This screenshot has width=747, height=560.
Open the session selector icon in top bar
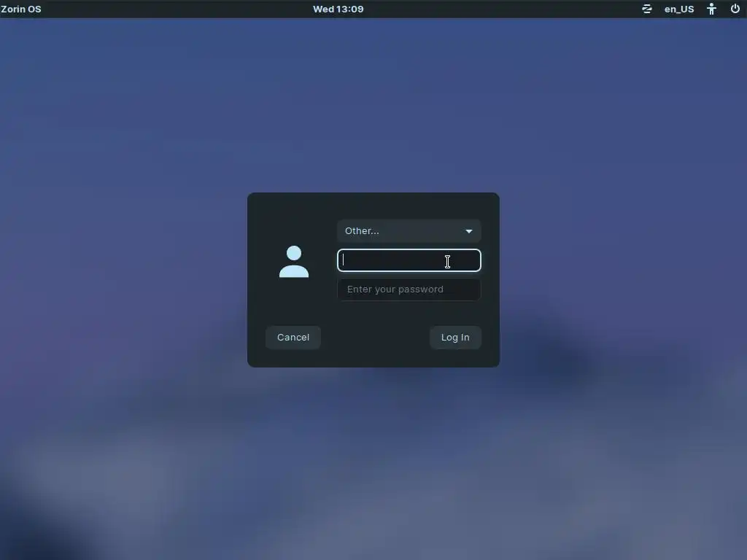tap(646, 9)
